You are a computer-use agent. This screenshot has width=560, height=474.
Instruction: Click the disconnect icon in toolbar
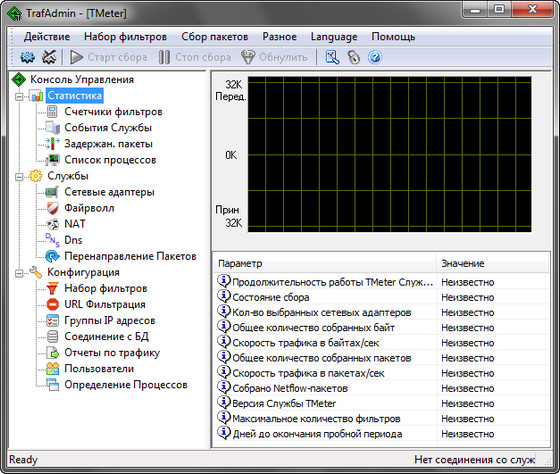tap(49, 57)
